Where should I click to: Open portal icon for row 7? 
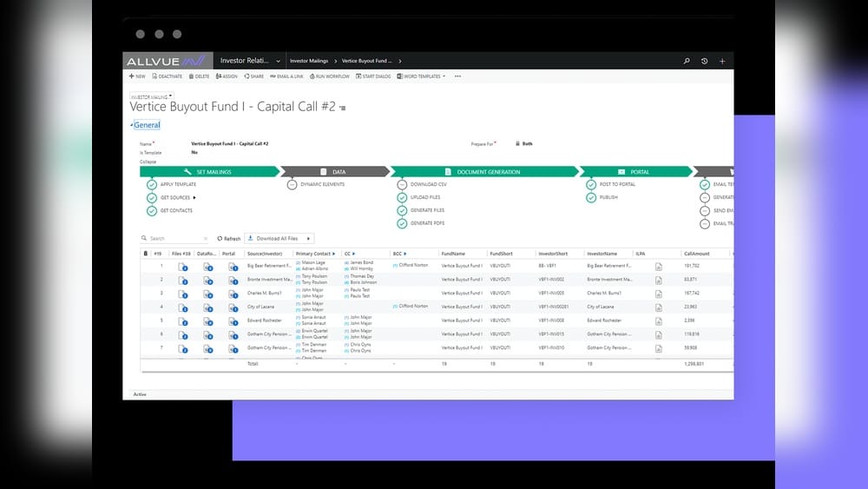pyautogui.click(x=233, y=349)
